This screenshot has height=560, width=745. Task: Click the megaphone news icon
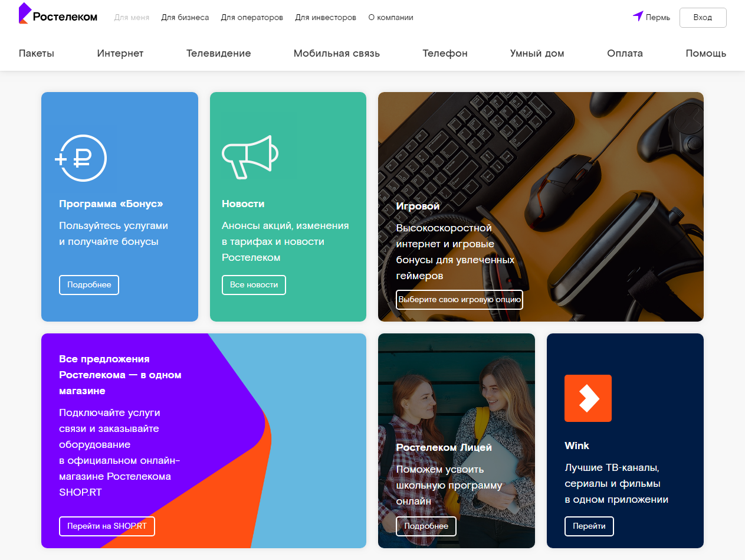pos(250,157)
